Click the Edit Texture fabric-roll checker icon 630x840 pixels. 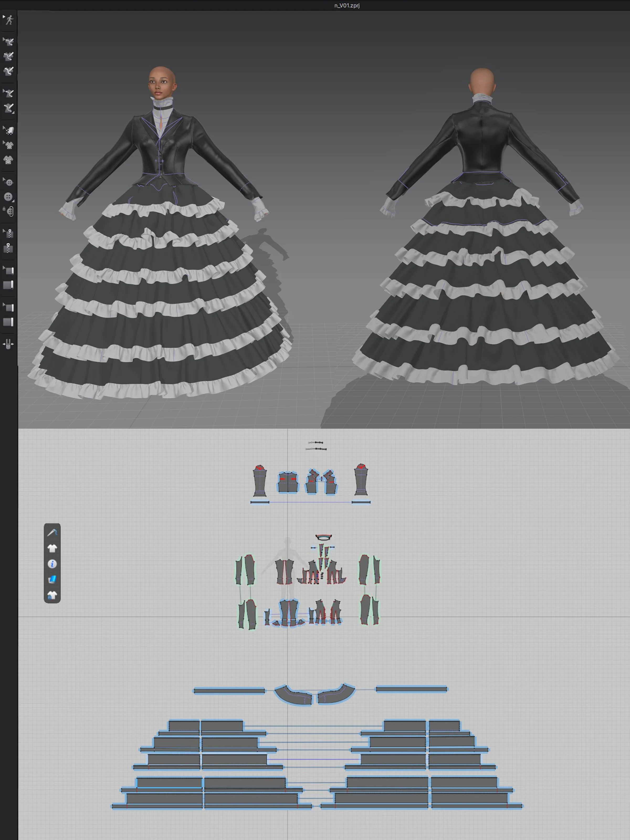tap(8, 131)
